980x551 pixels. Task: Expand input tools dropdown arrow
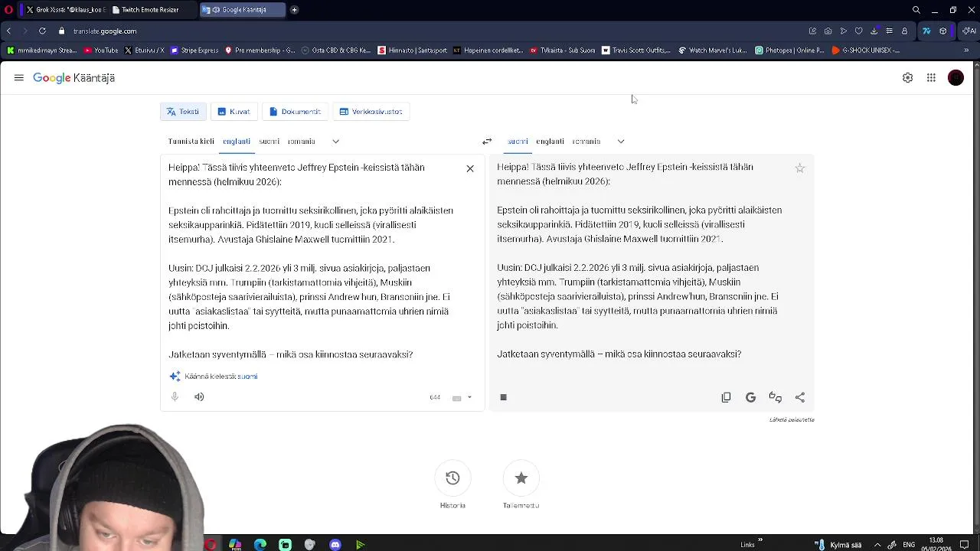coord(469,398)
